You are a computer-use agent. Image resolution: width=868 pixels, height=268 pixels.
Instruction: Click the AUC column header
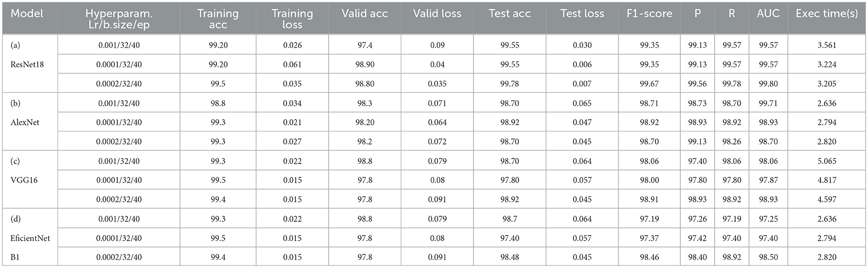[x=768, y=14]
